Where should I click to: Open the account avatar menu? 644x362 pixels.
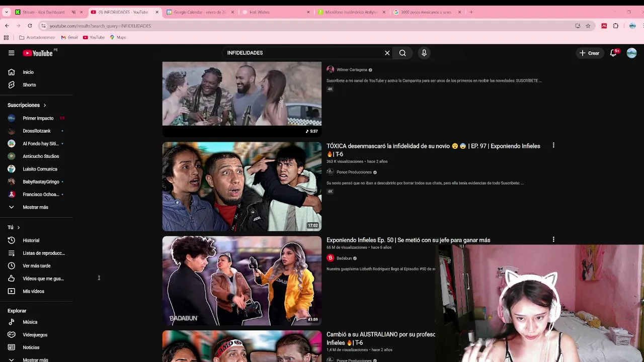632,53
